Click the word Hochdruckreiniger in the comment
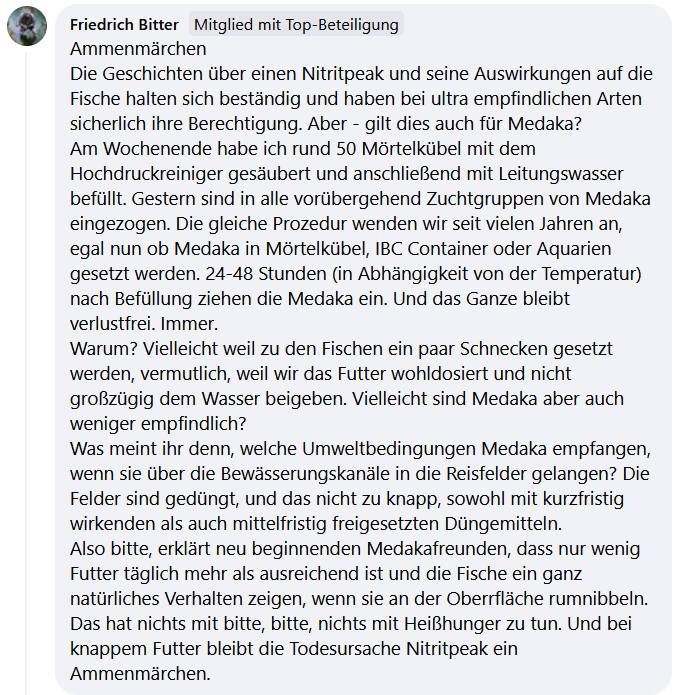Image resolution: width=675 pixels, height=695 pixels. 146,174
